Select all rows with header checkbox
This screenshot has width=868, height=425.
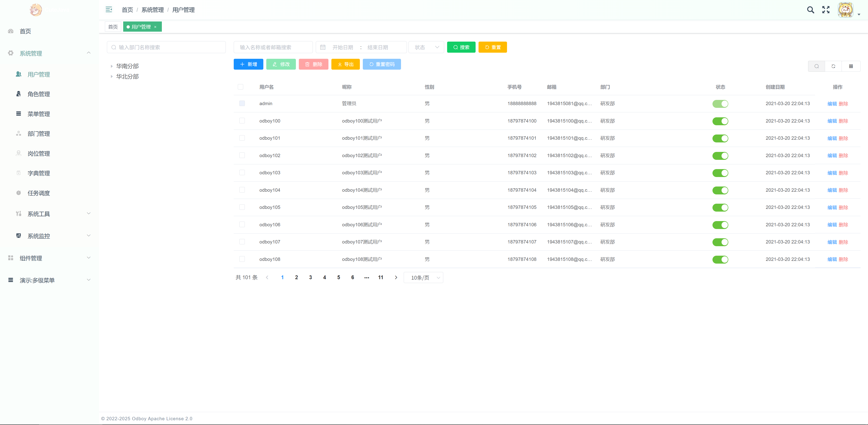coord(241,87)
